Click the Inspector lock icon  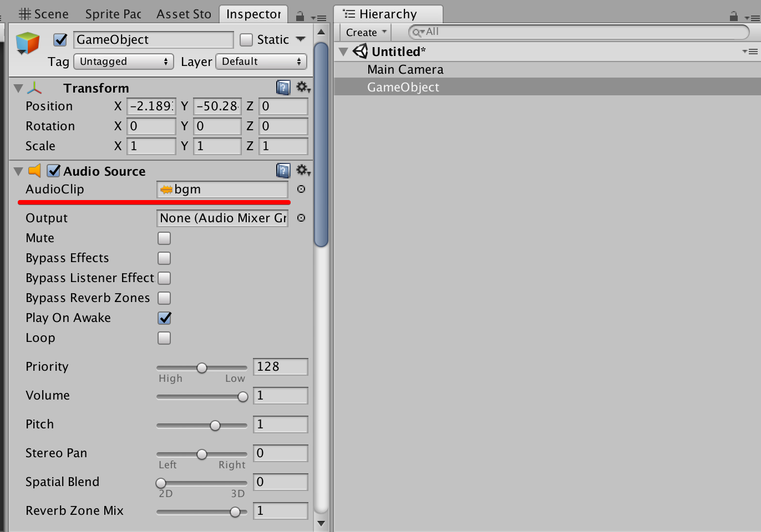tap(300, 16)
